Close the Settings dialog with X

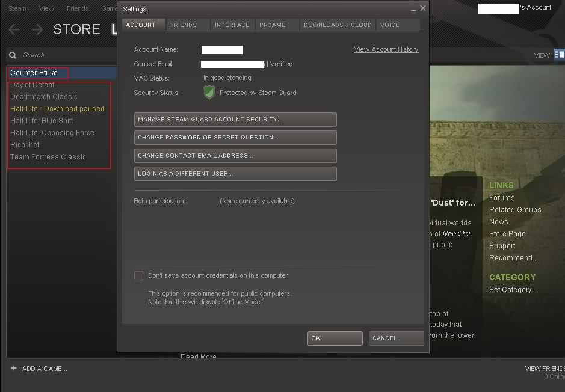423,8
